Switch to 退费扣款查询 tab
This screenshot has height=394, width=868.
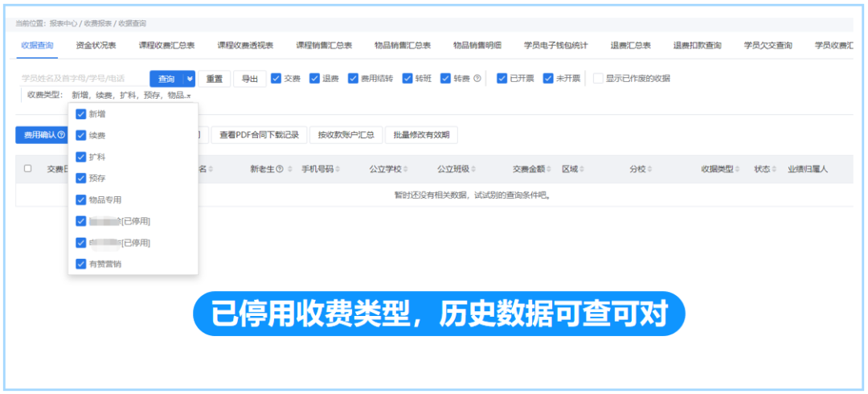(x=698, y=46)
